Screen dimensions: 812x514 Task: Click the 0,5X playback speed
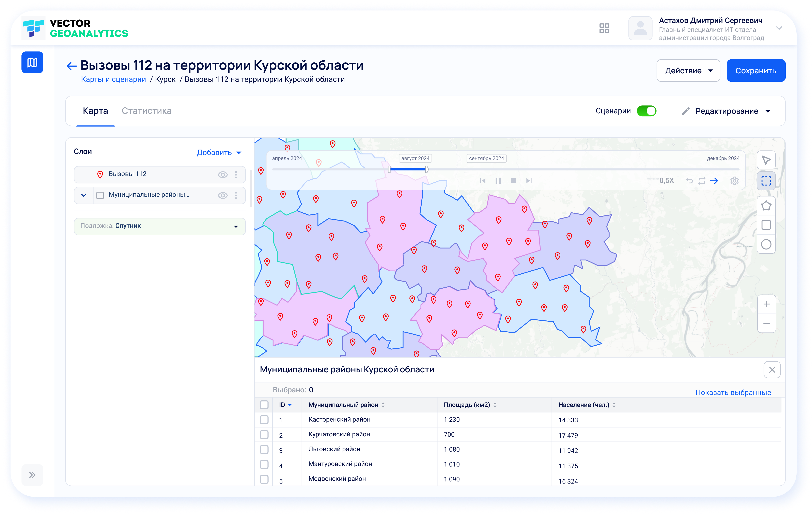pos(666,181)
